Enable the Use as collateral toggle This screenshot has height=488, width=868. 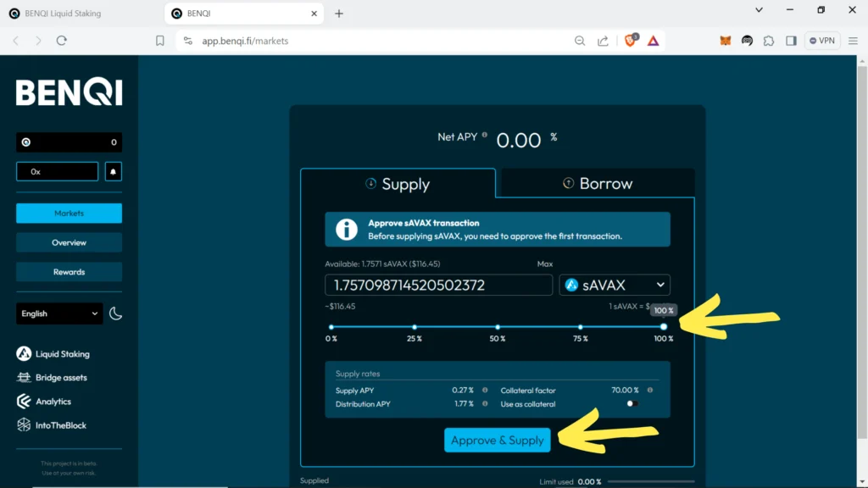[x=632, y=404]
